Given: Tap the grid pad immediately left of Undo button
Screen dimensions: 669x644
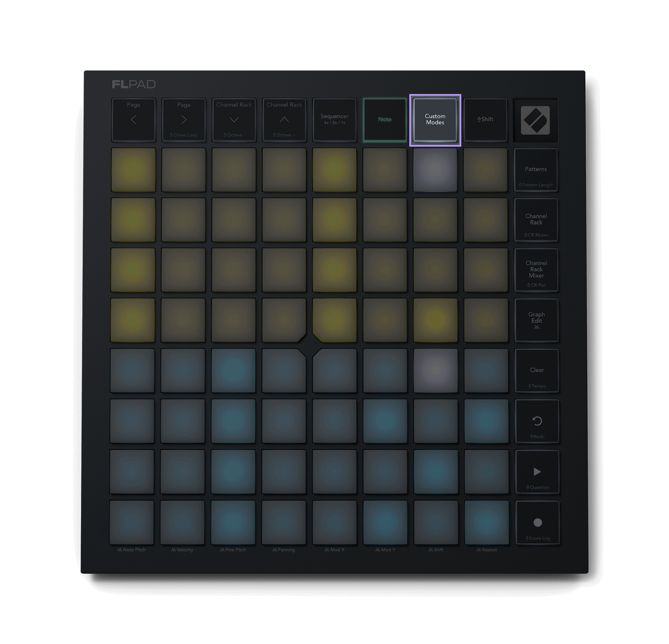Looking at the screenshot, I should point(486,421).
